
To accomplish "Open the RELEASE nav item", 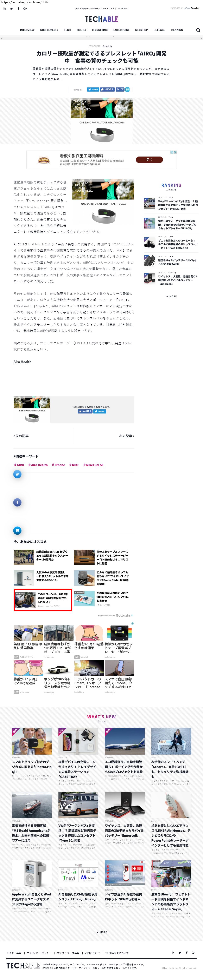I will click(159, 30).
